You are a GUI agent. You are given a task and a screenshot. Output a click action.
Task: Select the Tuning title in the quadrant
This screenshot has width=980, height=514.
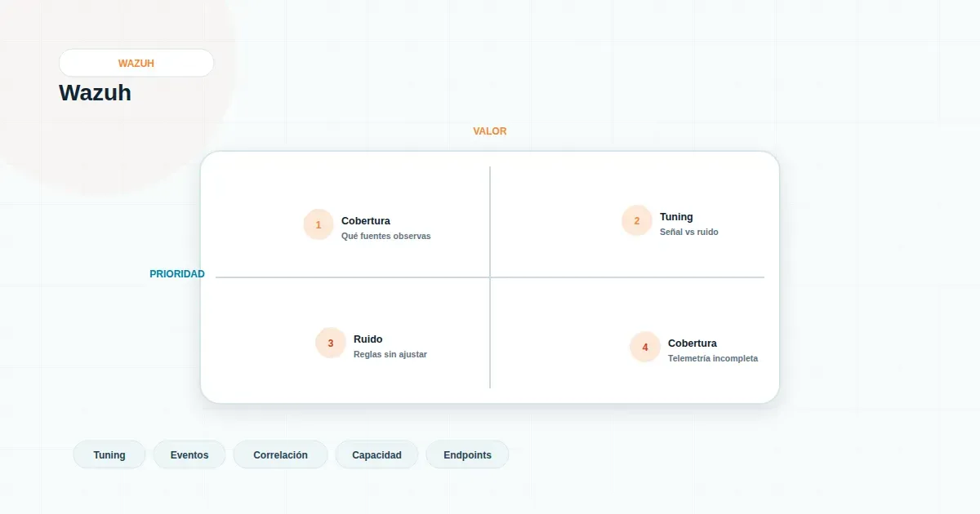pos(676,217)
